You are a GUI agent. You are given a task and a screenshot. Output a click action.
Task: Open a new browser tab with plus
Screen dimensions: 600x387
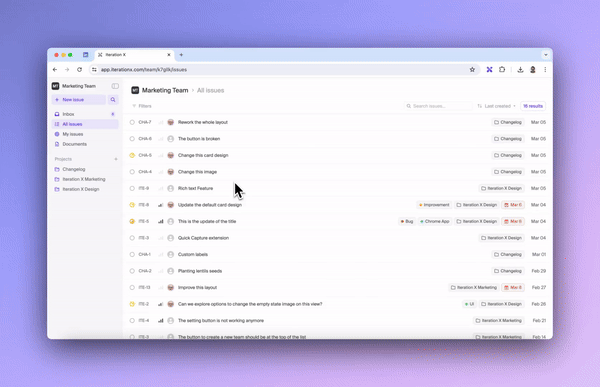181,55
